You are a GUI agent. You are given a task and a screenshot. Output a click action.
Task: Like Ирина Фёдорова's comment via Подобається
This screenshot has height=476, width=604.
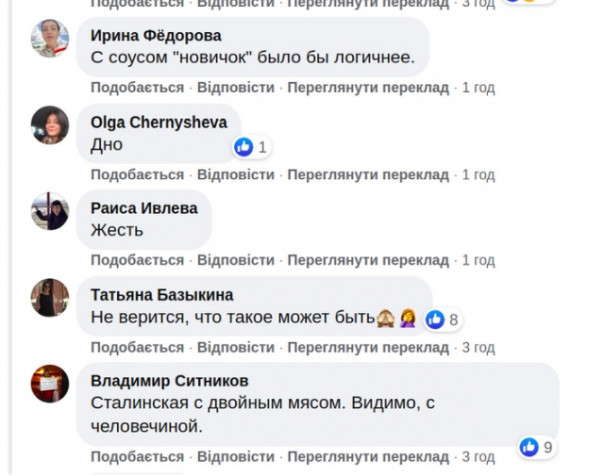(x=137, y=88)
